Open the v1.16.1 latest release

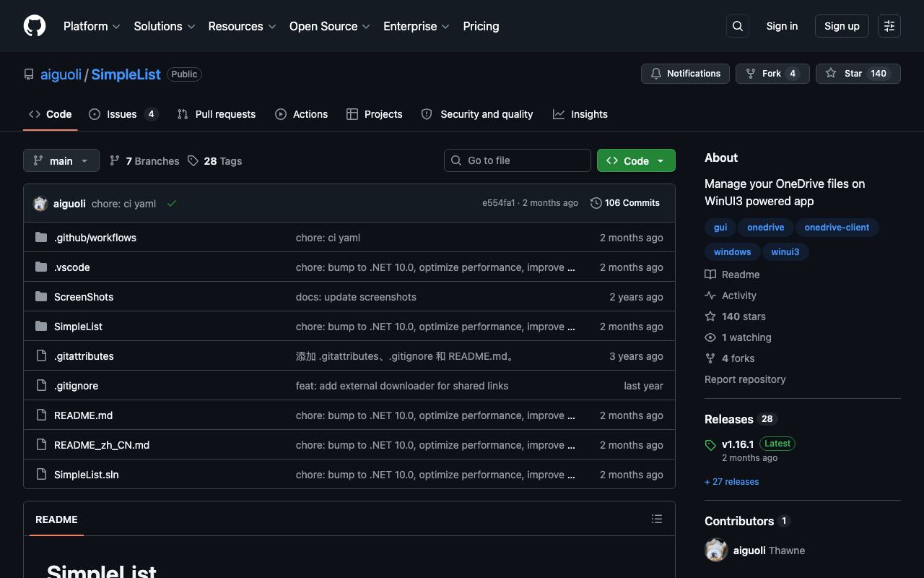coord(738,444)
